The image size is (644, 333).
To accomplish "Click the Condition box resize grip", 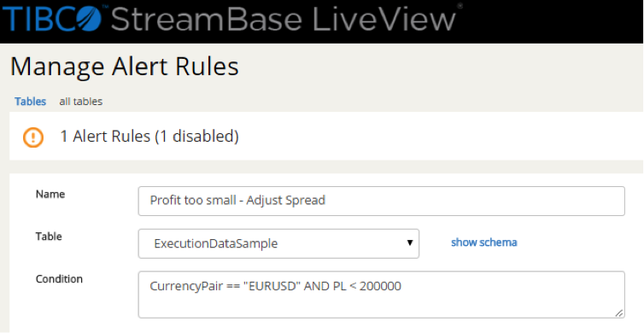I will [619, 313].
